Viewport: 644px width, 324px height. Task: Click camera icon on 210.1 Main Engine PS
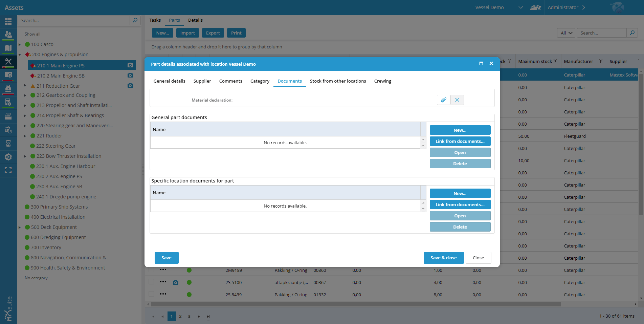click(x=130, y=65)
